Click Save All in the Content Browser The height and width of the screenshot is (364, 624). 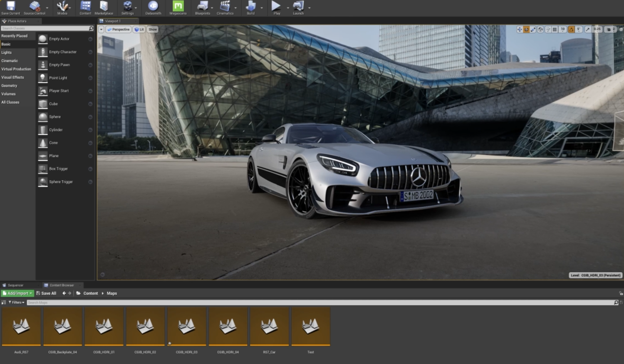pyautogui.click(x=47, y=293)
